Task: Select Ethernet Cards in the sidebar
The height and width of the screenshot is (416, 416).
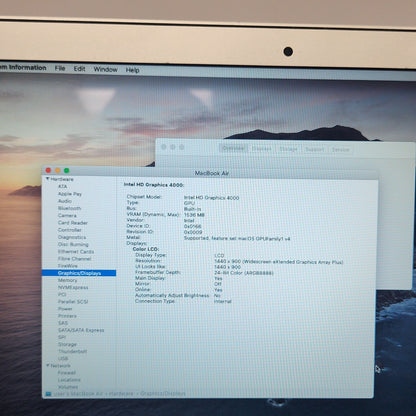Action: pyautogui.click(x=76, y=252)
